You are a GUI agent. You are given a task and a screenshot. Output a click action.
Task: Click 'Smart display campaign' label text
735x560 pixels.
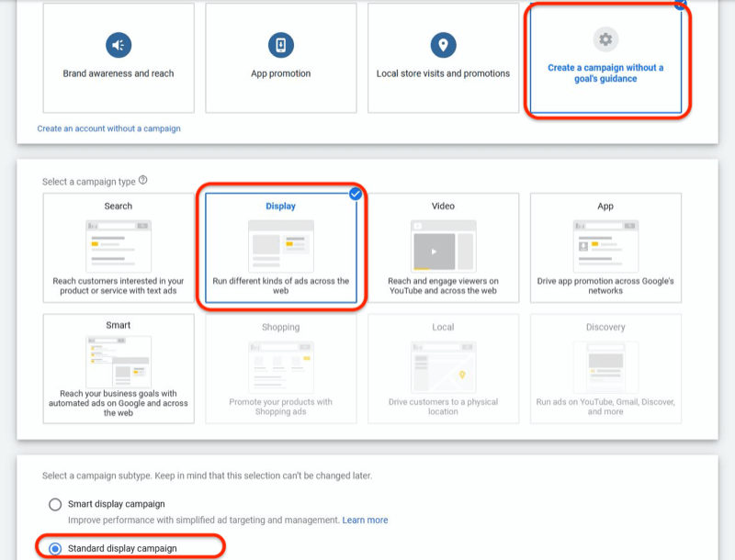(x=117, y=504)
